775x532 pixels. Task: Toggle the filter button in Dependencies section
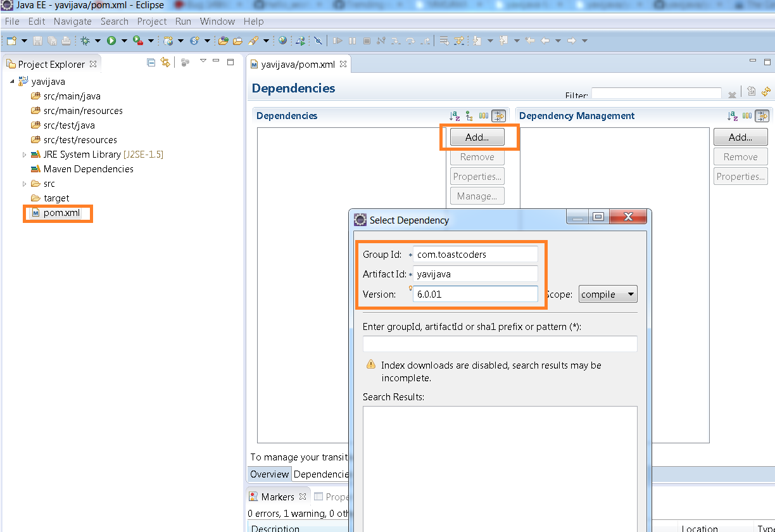click(x=499, y=116)
